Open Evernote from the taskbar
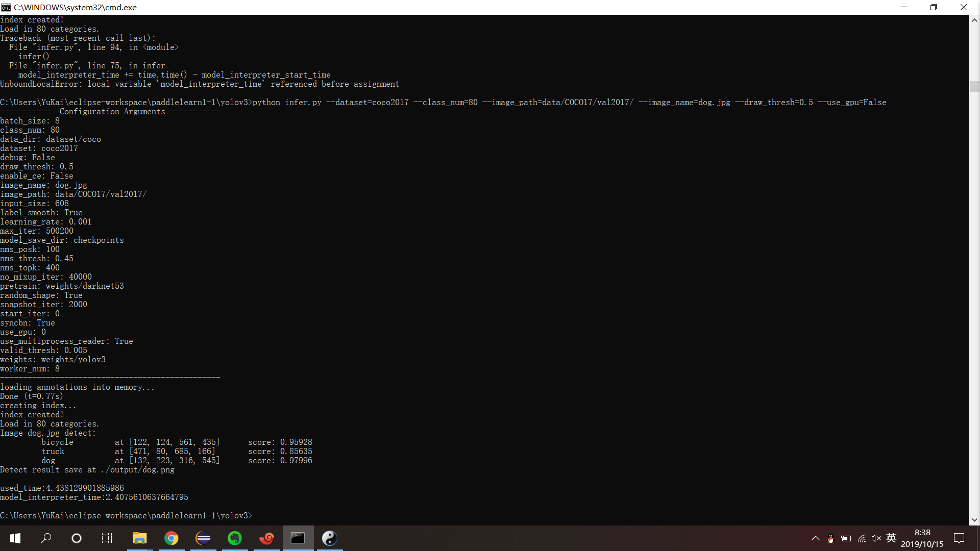 click(x=235, y=538)
